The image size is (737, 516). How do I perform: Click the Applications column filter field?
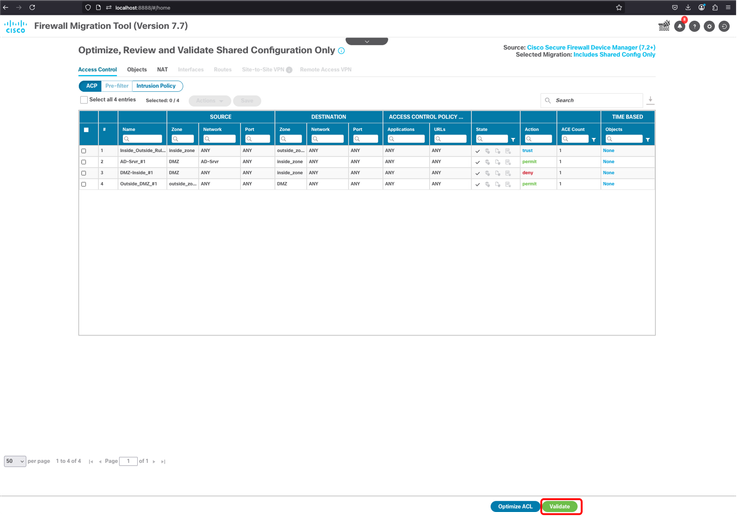(406, 139)
